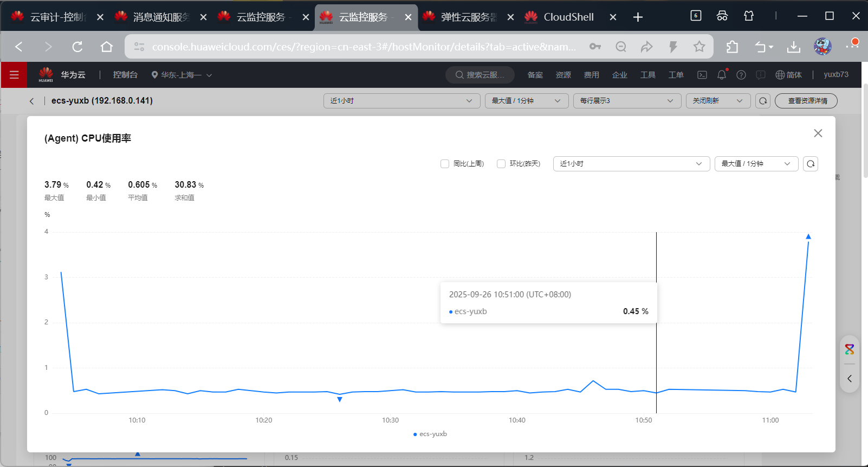This screenshot has width=868, height=467.
Task: Click the page vertical scrollbar
Action: (865, 130)
